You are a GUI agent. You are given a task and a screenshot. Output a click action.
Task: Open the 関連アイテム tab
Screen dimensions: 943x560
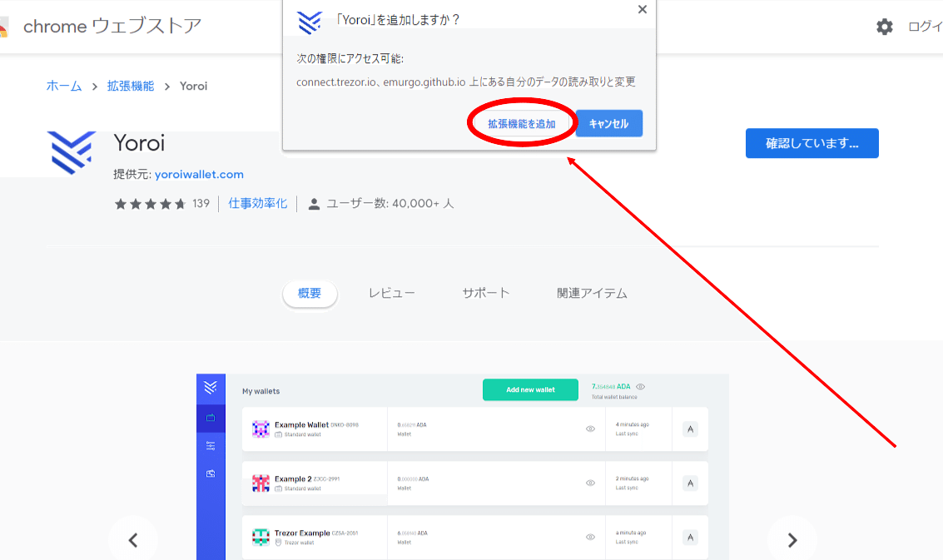(x=592, y=294)
